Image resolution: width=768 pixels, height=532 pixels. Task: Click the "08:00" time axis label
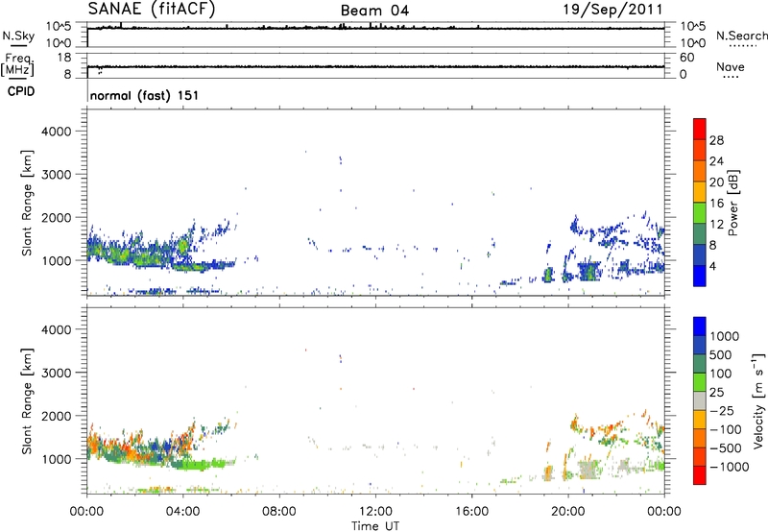(x=279, y=512)
